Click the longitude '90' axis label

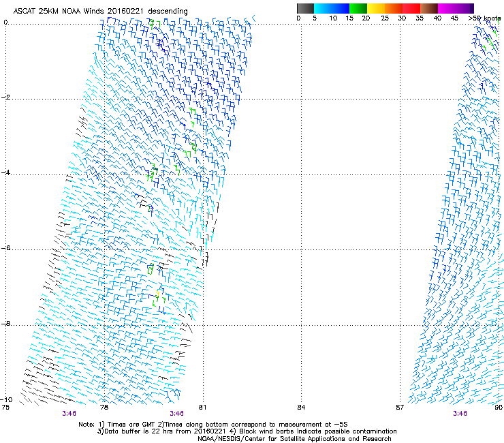point(499,408)
